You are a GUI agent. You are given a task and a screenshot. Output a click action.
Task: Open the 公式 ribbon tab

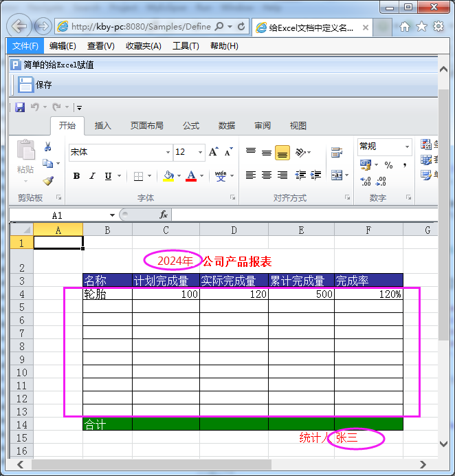pyautogui.click(x=191, y=126)
